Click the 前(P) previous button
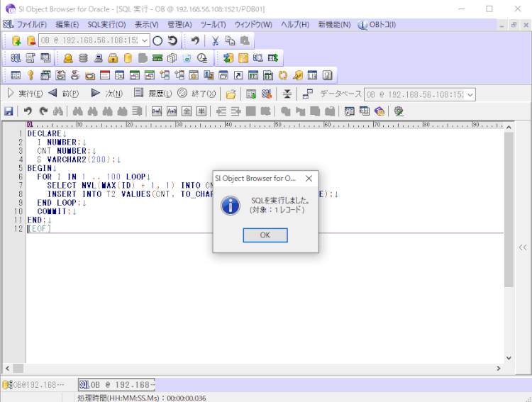The width and height of the screenshot is (532, 402). 63,94
